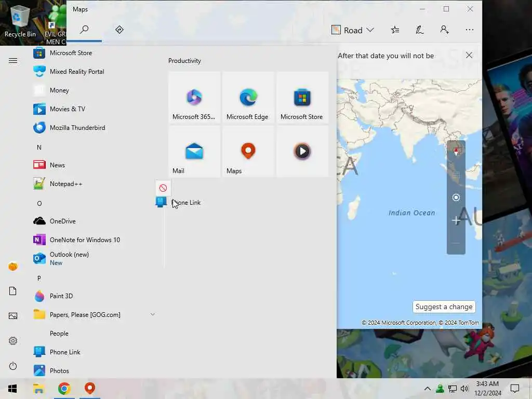The image size is (532, 399).
Task: Open the Maps tile
Action: (248, 151)
